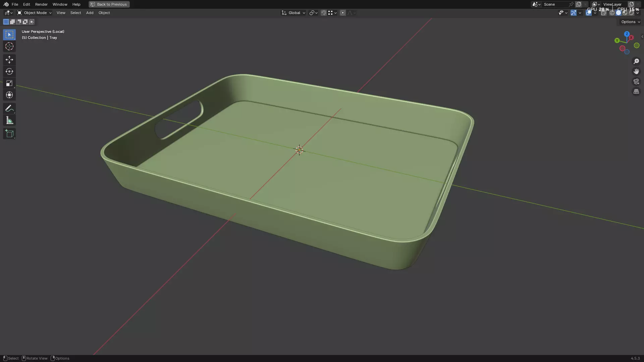Open the viewport View menu
644x362 pixels.
point(61,13)
